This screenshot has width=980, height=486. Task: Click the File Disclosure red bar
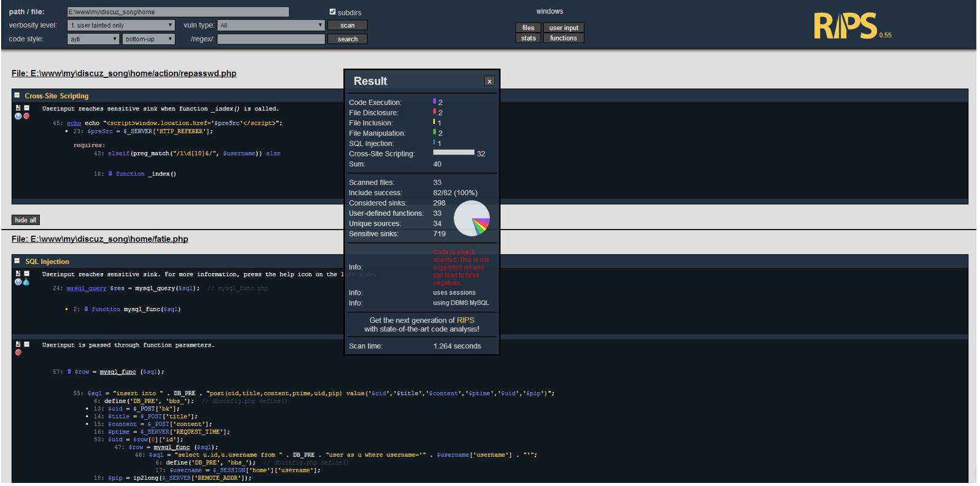[435, 112]
